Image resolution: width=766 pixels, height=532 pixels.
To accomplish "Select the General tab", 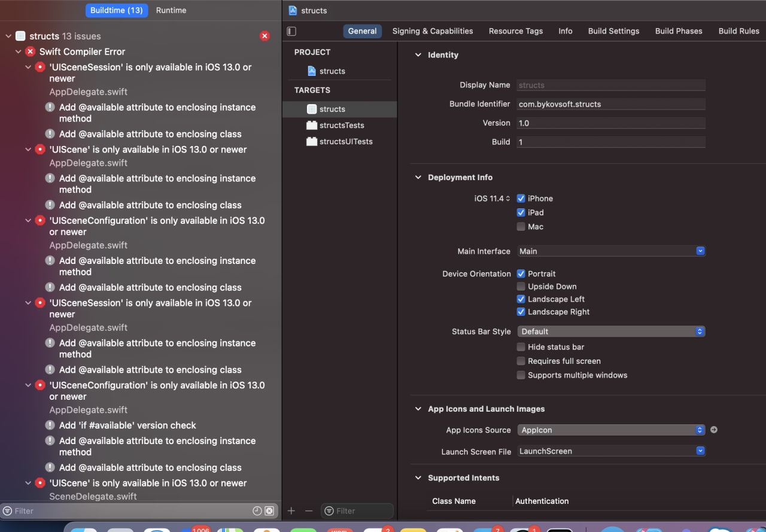I will [363, 31].
